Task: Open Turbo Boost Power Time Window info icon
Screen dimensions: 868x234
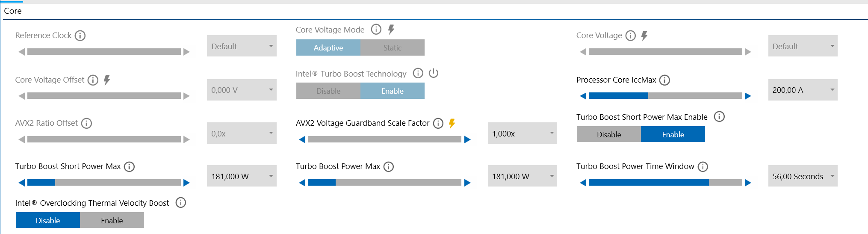Action: (703, 167)
